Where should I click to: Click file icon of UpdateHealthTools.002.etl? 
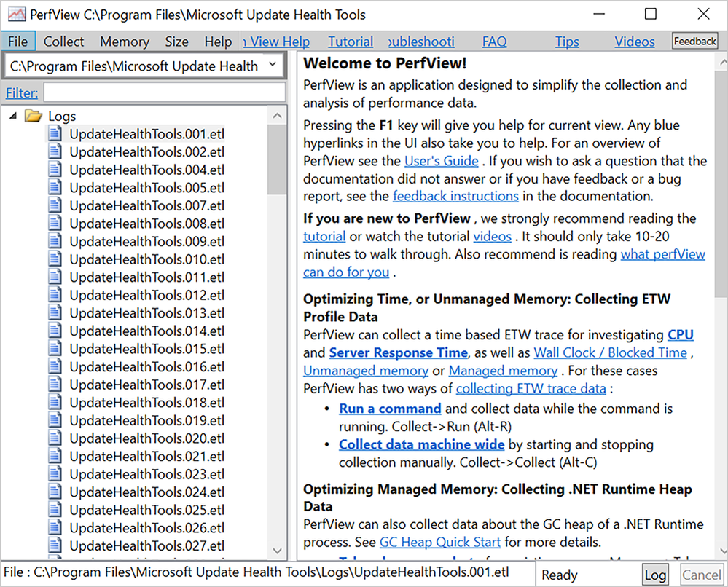(x=55, y=151)
